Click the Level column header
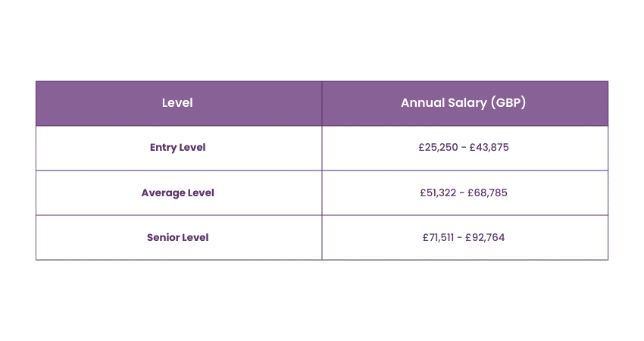The width and height of the screenshot is (644, 341). (177, 103)
